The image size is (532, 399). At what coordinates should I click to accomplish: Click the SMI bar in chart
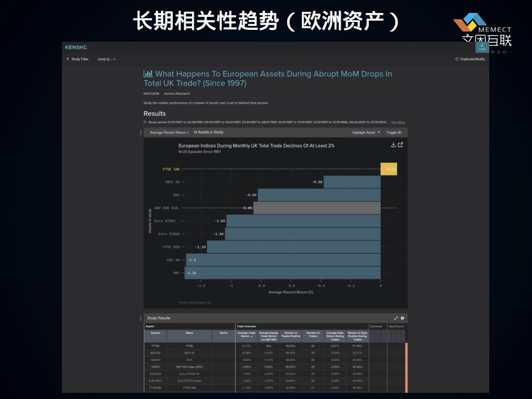click(282, 273)
